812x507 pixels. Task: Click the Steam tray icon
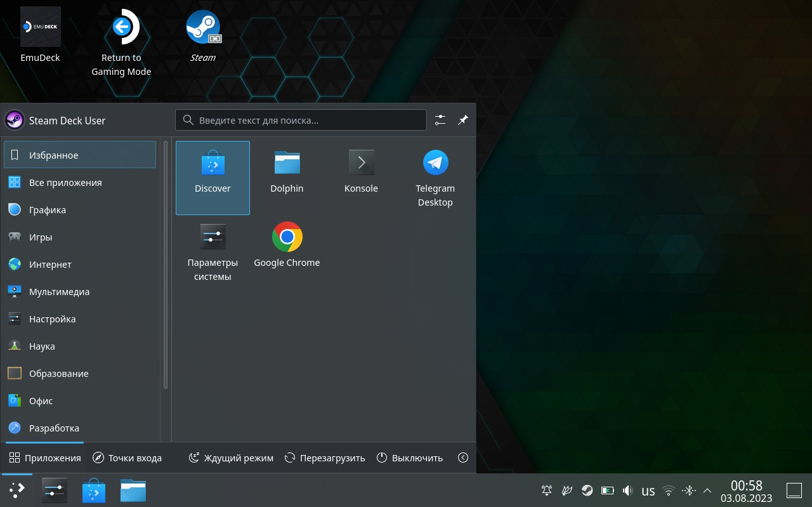point(587,491)
